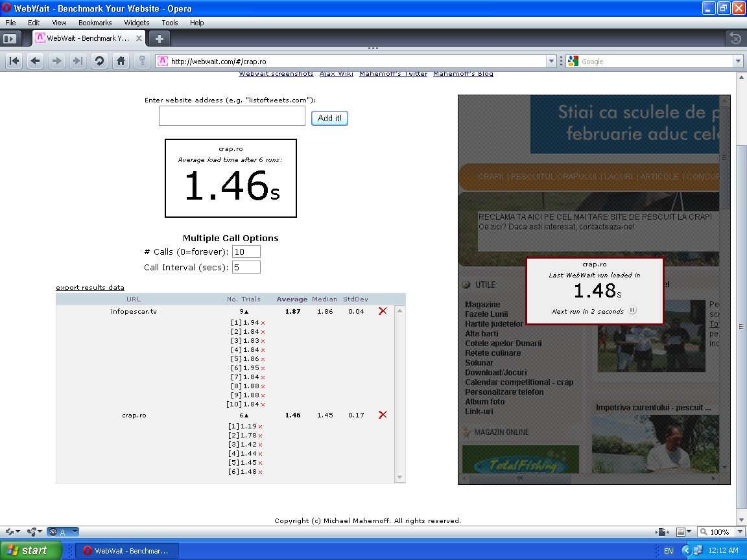
Task: Click the Reload page icon
Action: (x=99, y=61)
